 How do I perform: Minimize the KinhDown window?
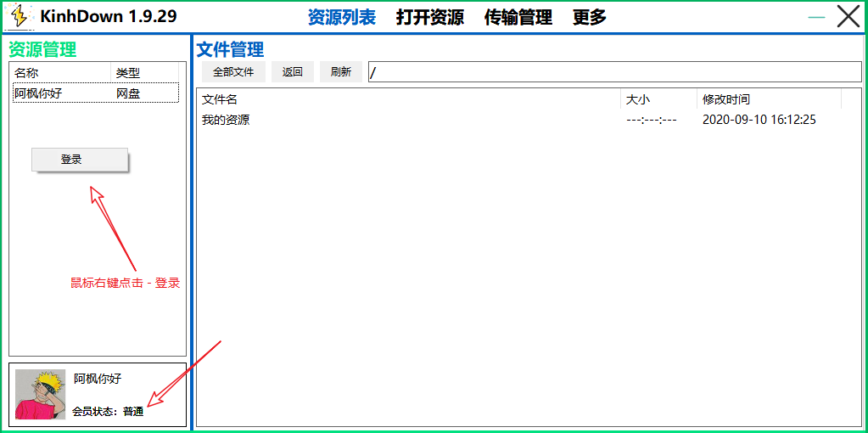pyautogui.click(x=816, y=17)
